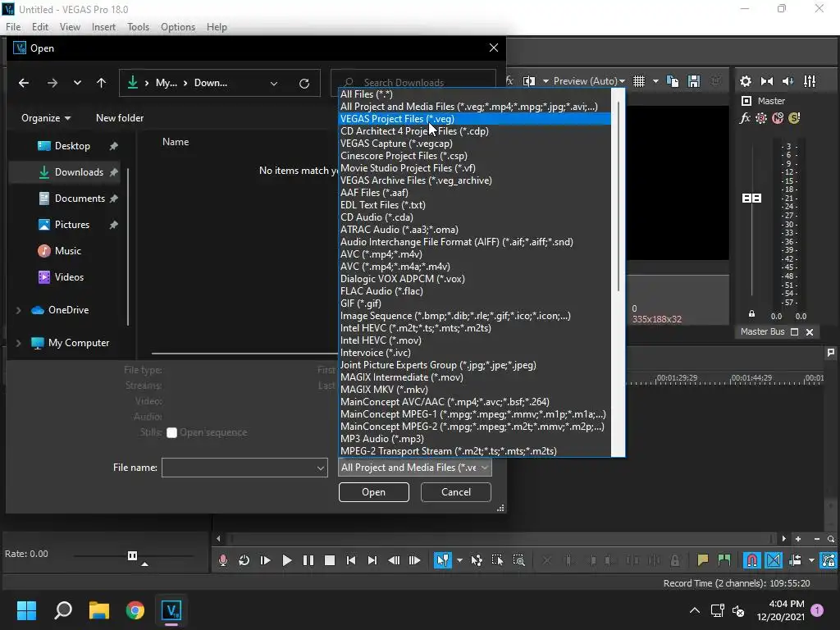
Task: Click the Master FX icon
Action: [x=745, y=118]
